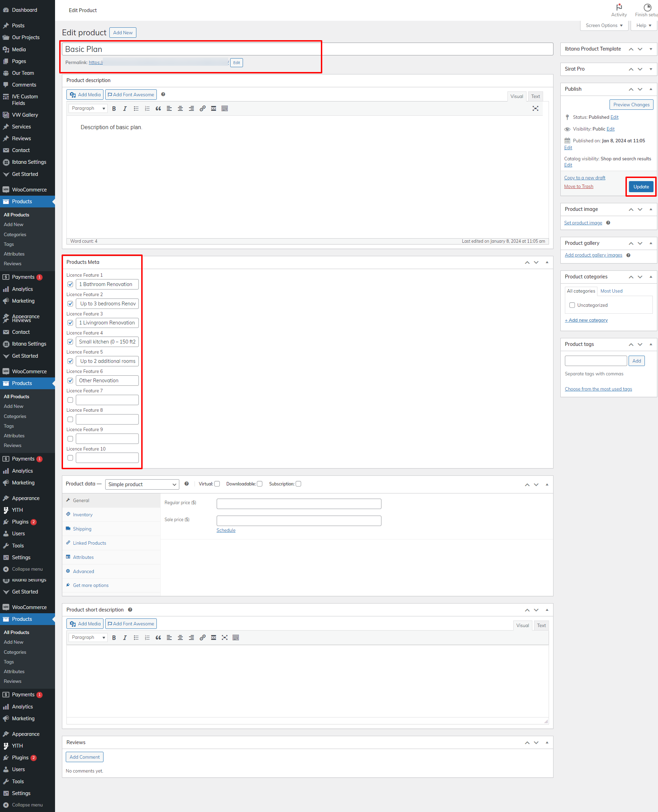Click Bulleted list icon in description toolbar

coord(136,108)
